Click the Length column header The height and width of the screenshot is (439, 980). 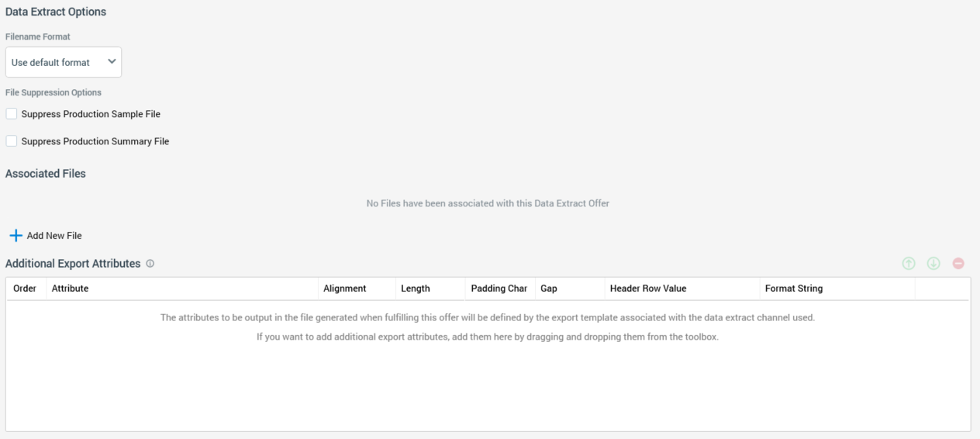coord(416,289)
